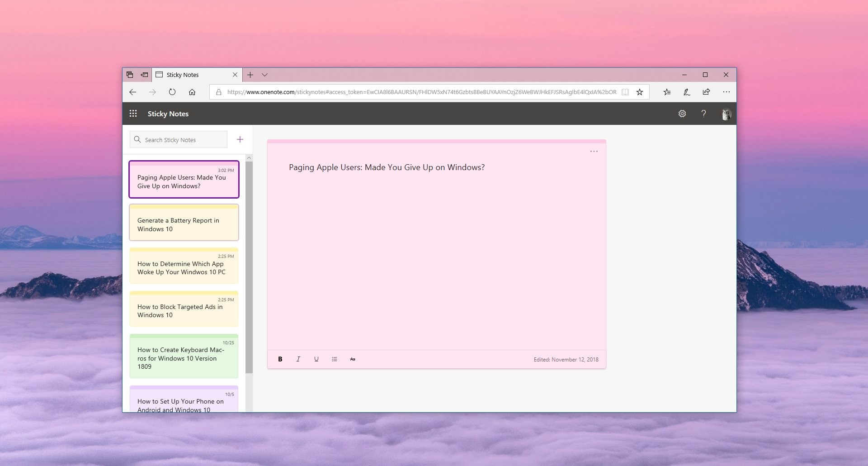This screenshot has height=466, width=868.
Task: Toggle bold formatting in note
Action: click(280, 359)
